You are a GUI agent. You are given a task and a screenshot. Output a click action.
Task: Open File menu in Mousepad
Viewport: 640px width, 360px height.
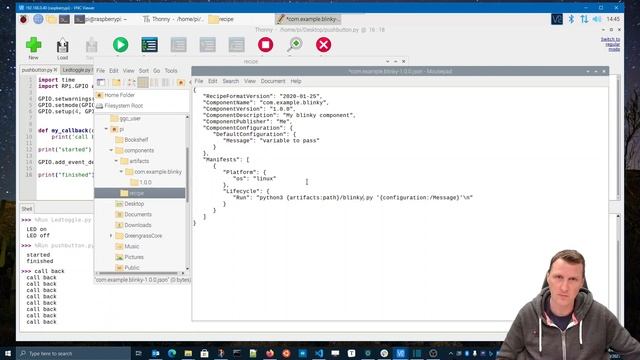(x=199, y=81)
